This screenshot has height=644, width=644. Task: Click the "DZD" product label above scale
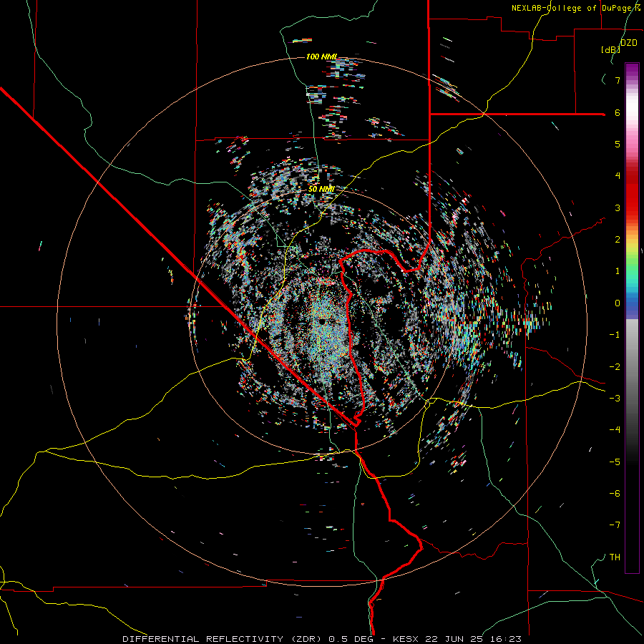click(629, 43)
